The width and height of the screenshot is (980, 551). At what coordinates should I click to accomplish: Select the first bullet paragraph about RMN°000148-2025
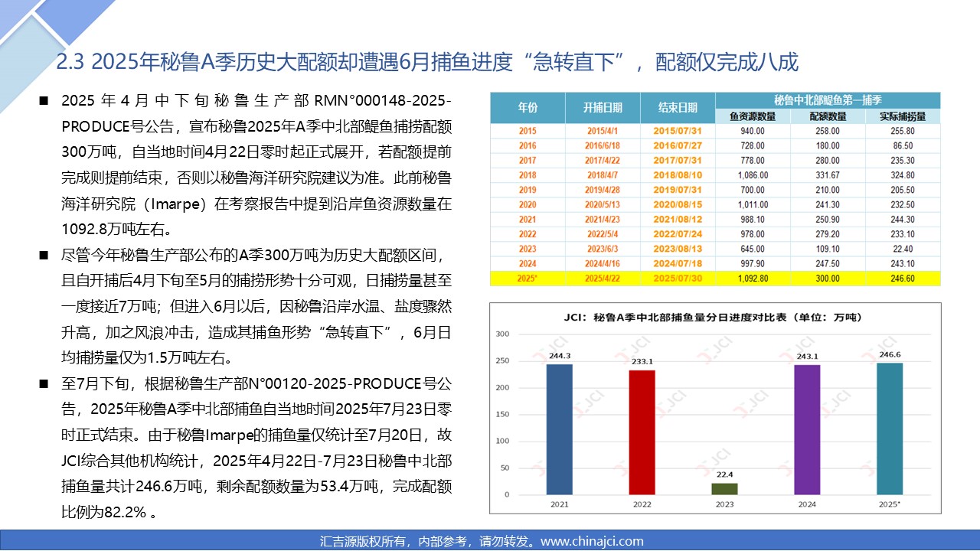[x=256, y=165]
